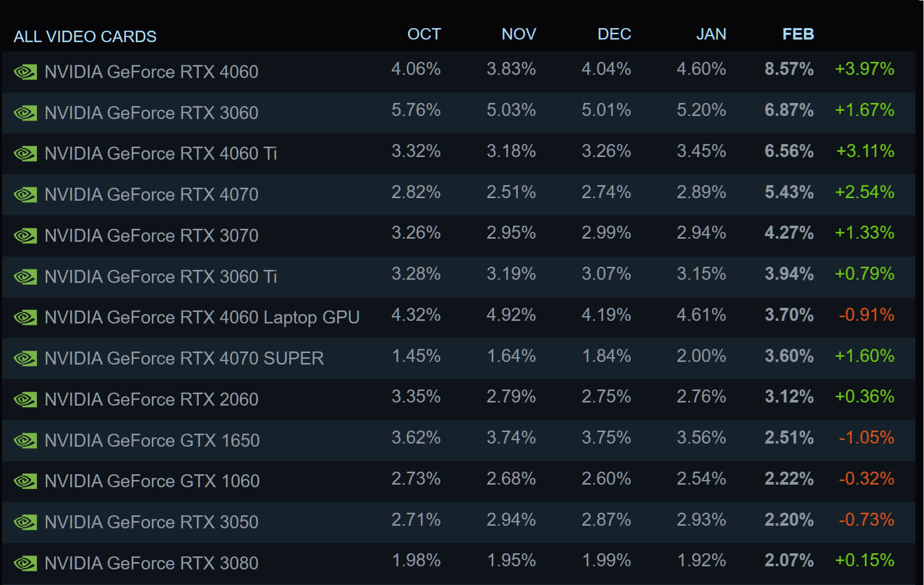Viewport: 924px width, 585px height.
Task: Click NVIDIA logo beside RTX 4070 SUPER
Action: (x=25, y=358)
